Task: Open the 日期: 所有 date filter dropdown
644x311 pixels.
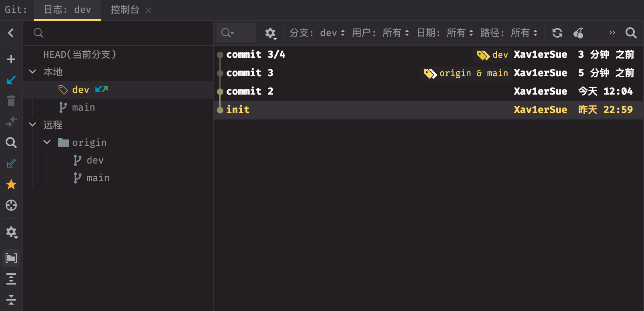Action: tap(445, 33)
